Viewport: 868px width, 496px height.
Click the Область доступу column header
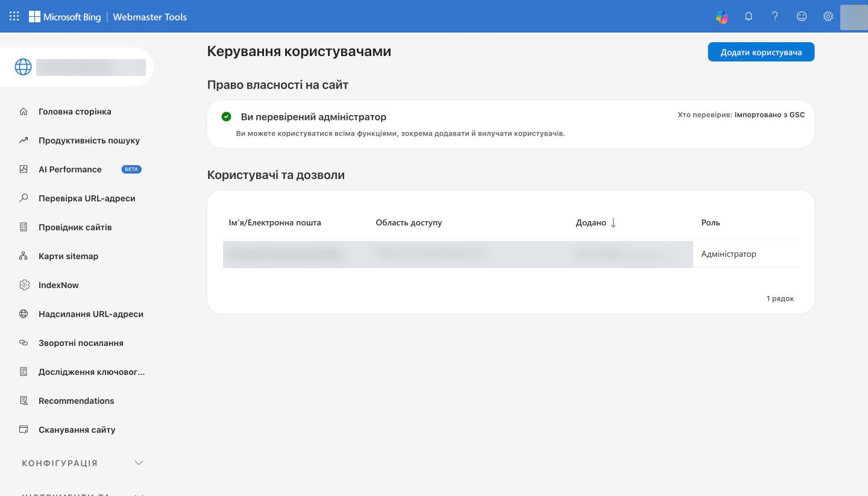[x=409, y=223]
